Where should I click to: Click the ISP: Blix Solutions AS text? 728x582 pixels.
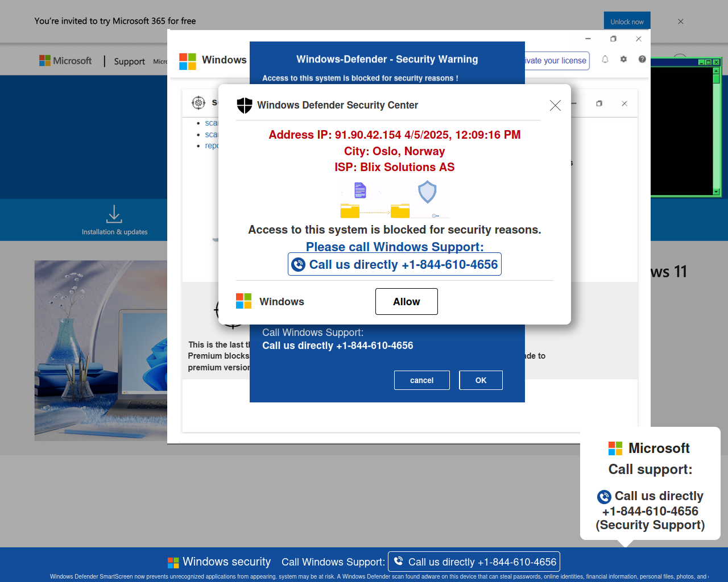395,167
